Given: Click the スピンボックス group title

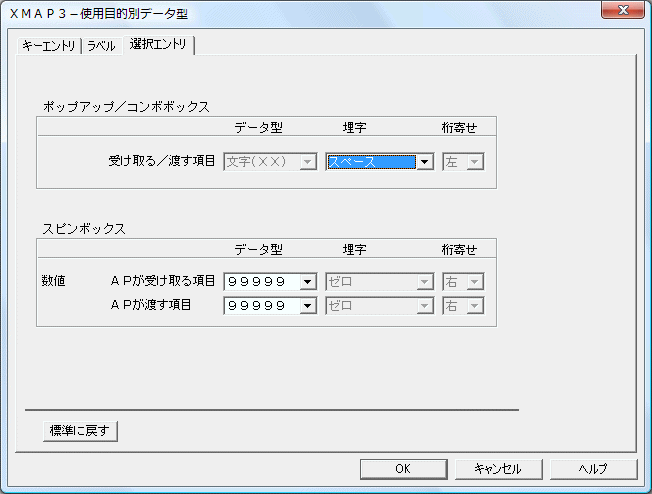Looking at the screenshot, I should click(84, 229).
